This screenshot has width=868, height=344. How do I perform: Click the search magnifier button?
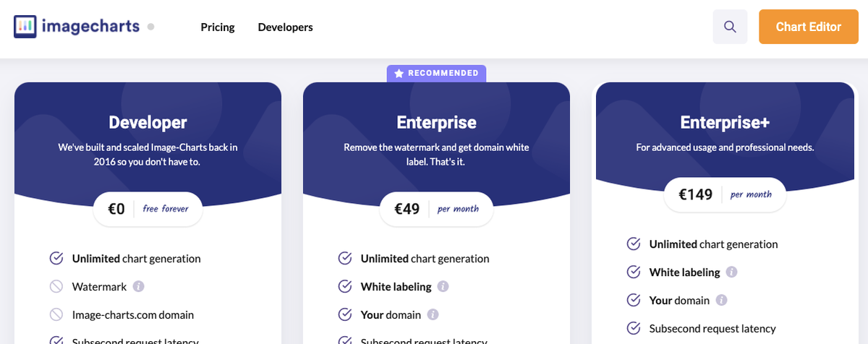[x=730, y=27]
